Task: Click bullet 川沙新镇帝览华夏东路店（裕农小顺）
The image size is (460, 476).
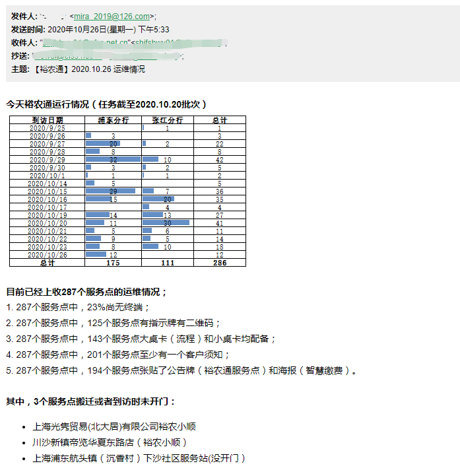Action: 110,442
